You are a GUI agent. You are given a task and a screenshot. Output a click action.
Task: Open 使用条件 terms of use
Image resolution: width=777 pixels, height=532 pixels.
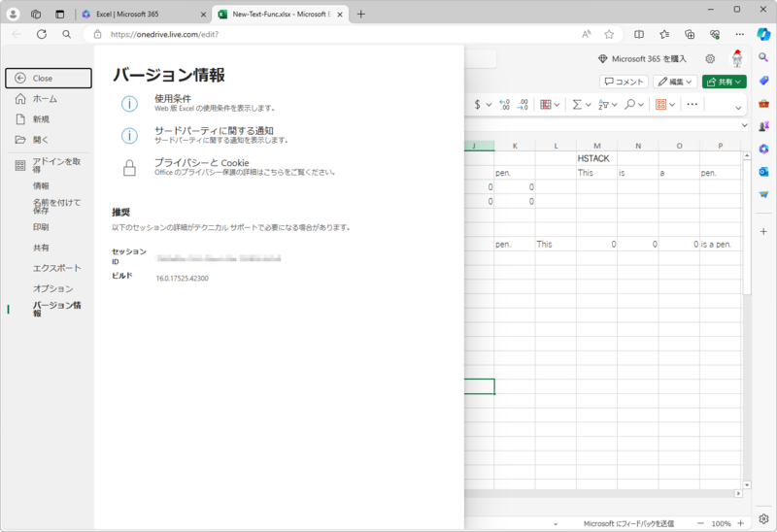[172, 98]
